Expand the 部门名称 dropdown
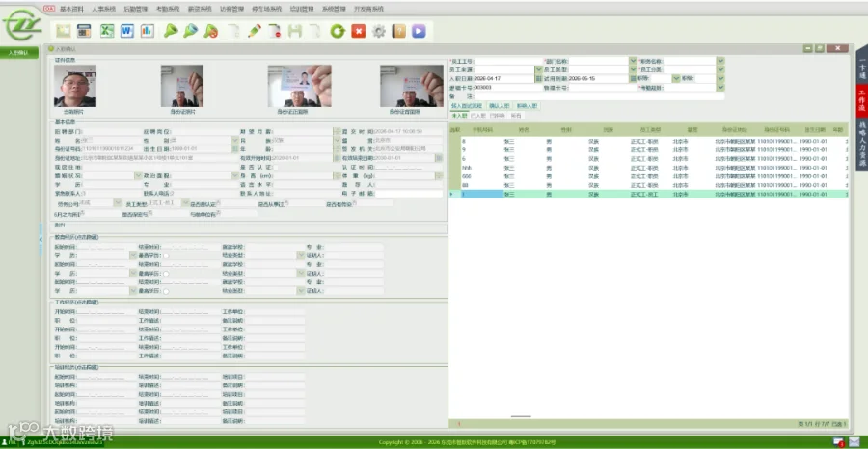The height and width of the screenshot is (449, 868). pos(633,61)
